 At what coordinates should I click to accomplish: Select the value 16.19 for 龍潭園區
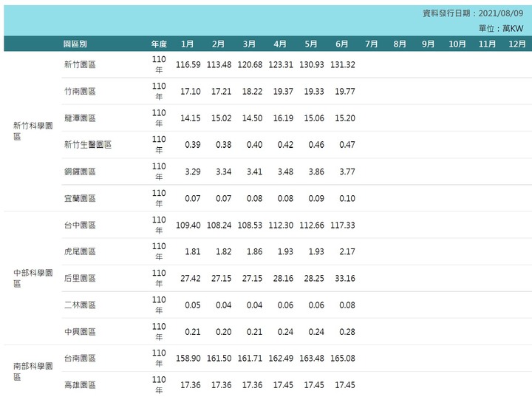click(283, 118)
